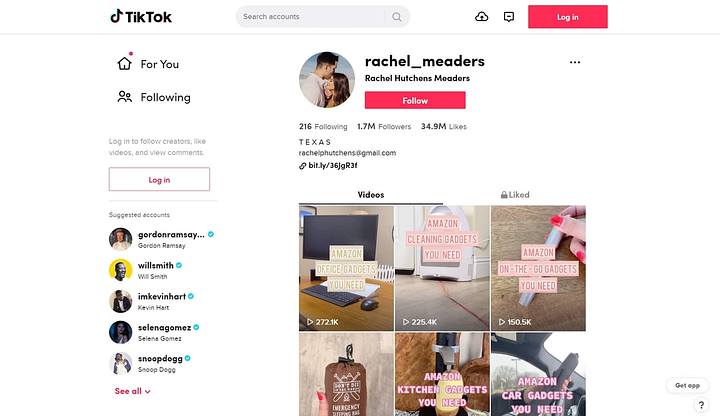Click the search magnifier icon
Viewport: 720px width, 416px height.
point(397,17)
